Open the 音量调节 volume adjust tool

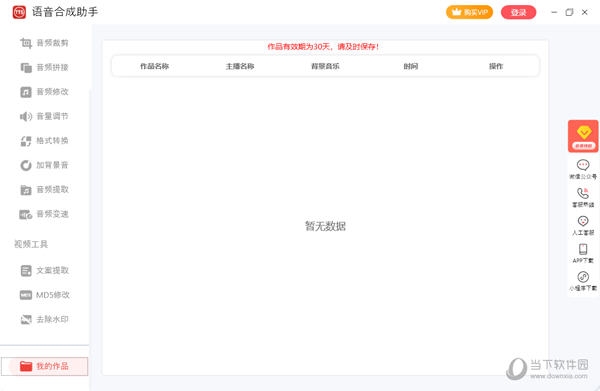pyautogui.click(x=44, y=116)
